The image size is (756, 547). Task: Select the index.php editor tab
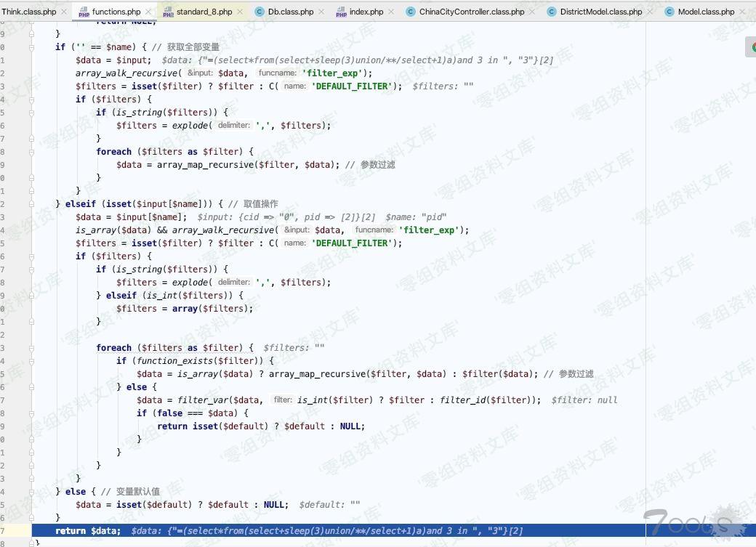[366, 12]
